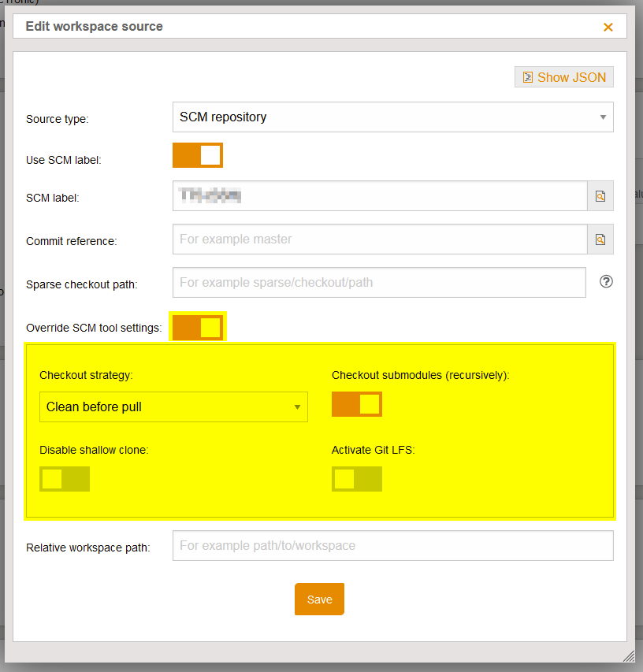This screenshot has width=643, height=672.
Task: Click the browse icon beside Commit reference
Action: point(600,239)
